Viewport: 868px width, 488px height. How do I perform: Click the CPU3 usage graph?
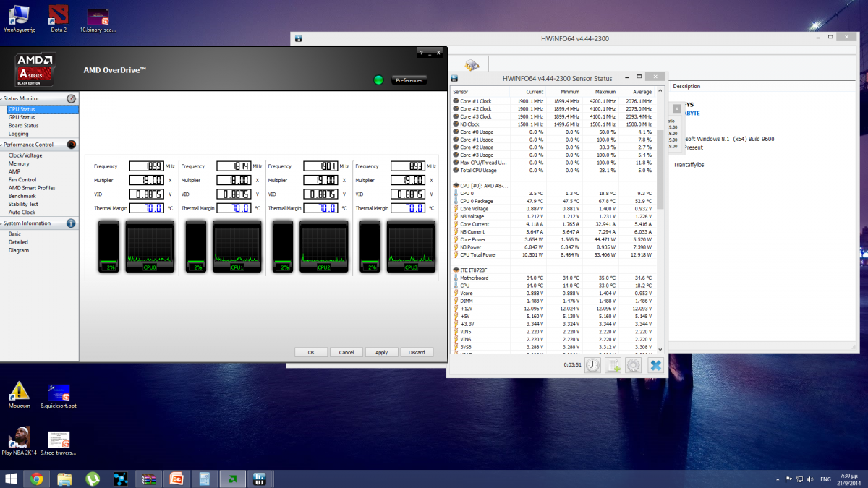(x=411, y=247)
